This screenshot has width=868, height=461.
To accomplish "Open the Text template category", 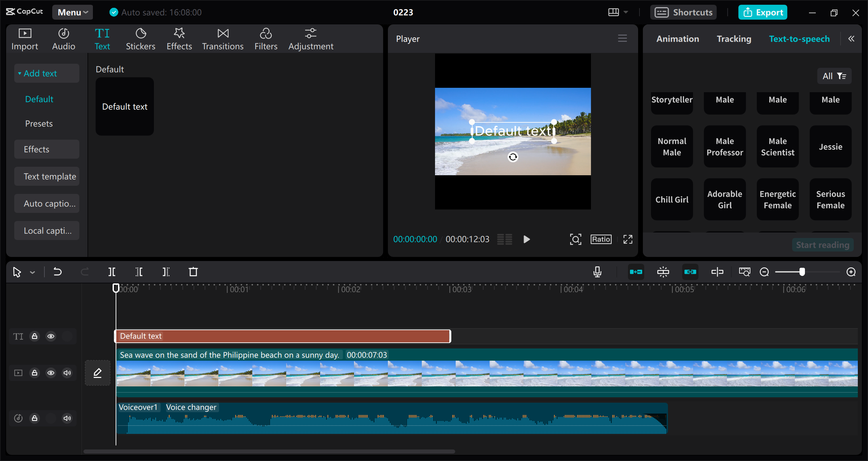I will tap(50, 176).
